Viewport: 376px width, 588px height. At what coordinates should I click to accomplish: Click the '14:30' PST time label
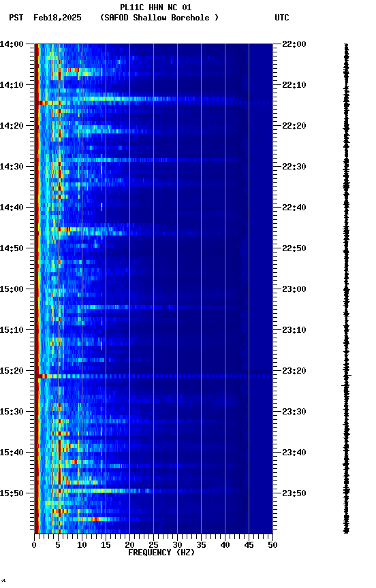12,167
